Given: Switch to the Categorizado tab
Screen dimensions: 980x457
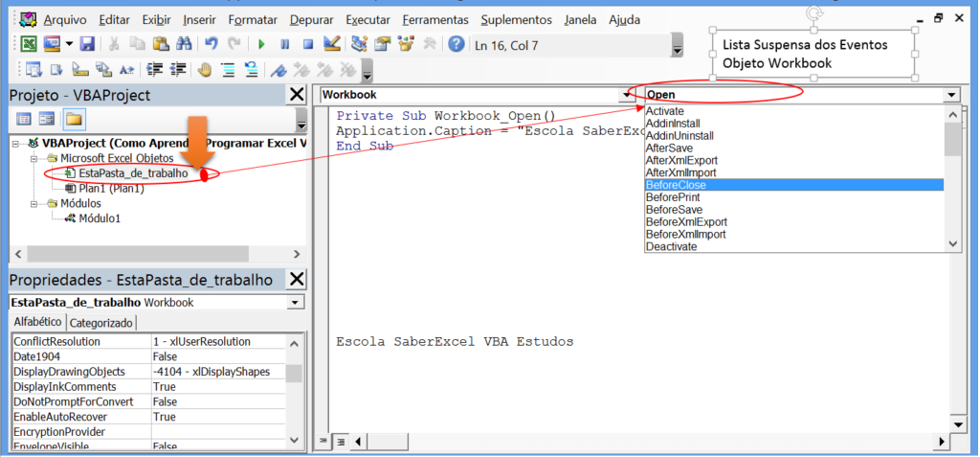Looking at the screenshot, I should (x=102, y=323).
